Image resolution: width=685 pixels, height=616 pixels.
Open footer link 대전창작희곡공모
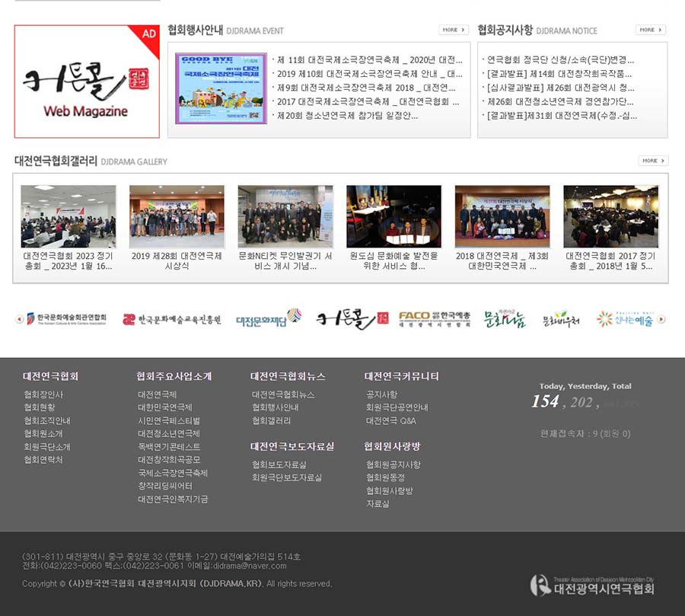pos(169,459)
